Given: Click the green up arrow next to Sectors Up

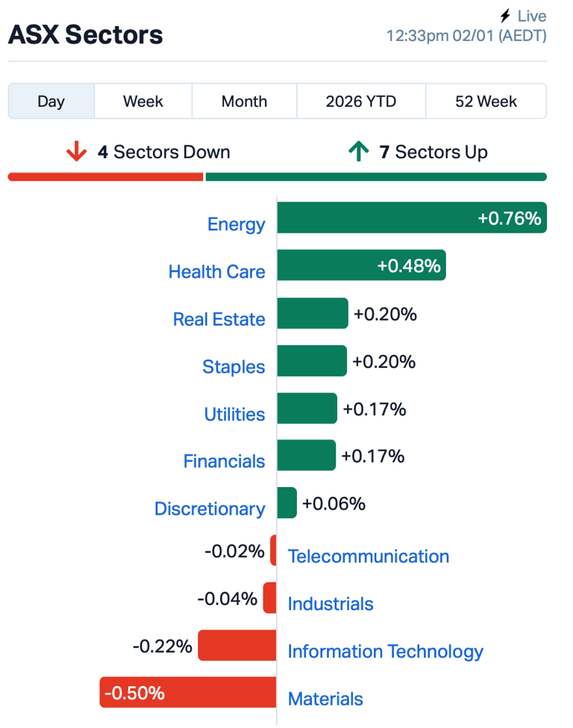Looking at the screenshot, I should click(358, 151).
